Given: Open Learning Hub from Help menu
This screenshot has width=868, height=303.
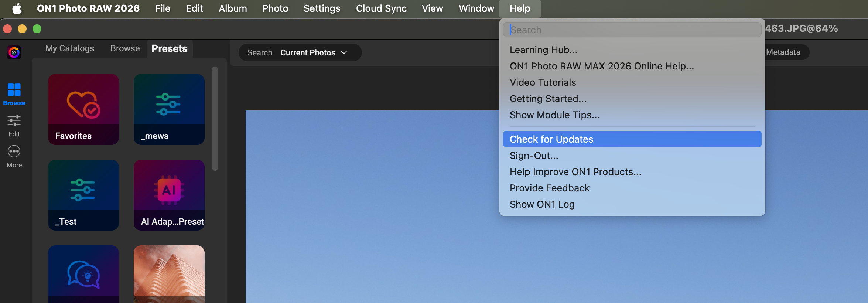Looking at the screenshot, I should [x=632, y=50].
